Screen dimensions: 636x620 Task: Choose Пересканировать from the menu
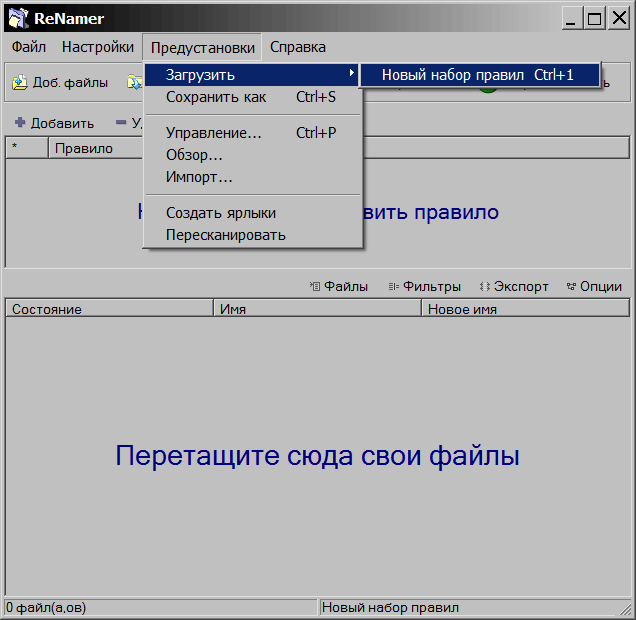[225, 235]
